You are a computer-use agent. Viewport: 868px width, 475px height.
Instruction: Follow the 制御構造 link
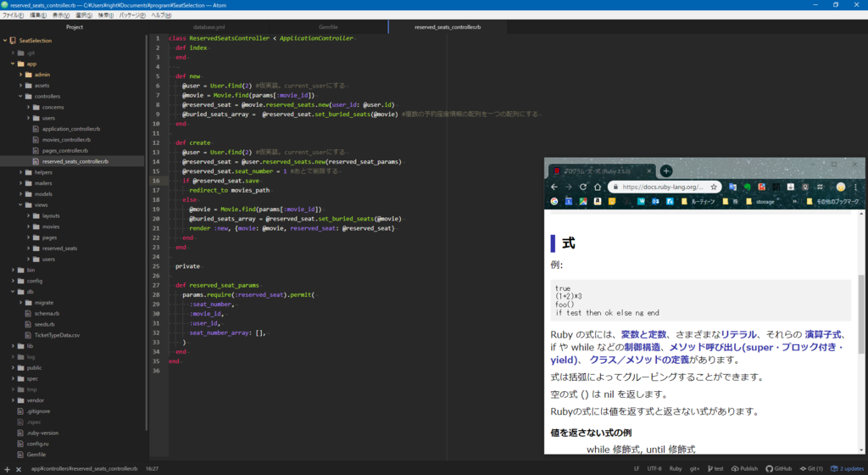tap(643, 347)
